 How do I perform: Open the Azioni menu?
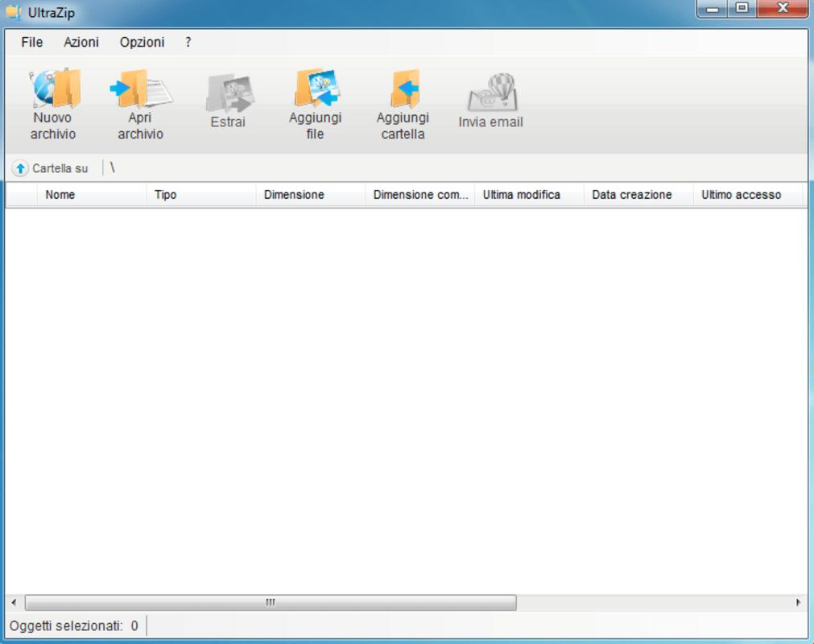[x=81, y=43]
